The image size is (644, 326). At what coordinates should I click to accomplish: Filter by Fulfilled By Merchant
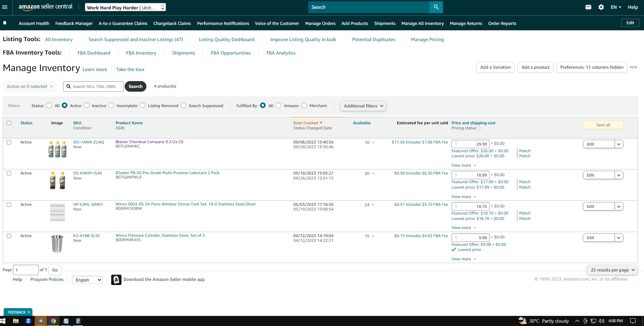(x=304, y=105)
